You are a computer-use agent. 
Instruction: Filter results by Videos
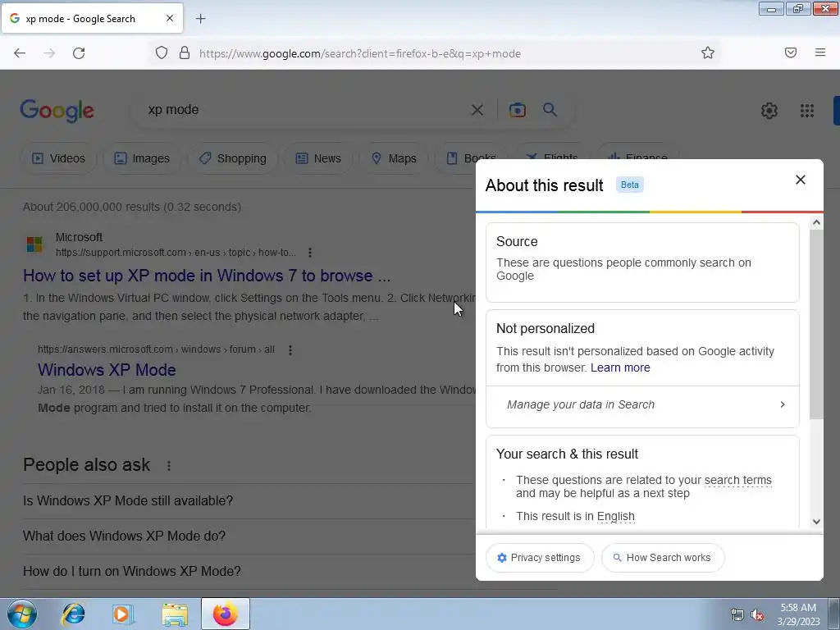pos(59,158)
